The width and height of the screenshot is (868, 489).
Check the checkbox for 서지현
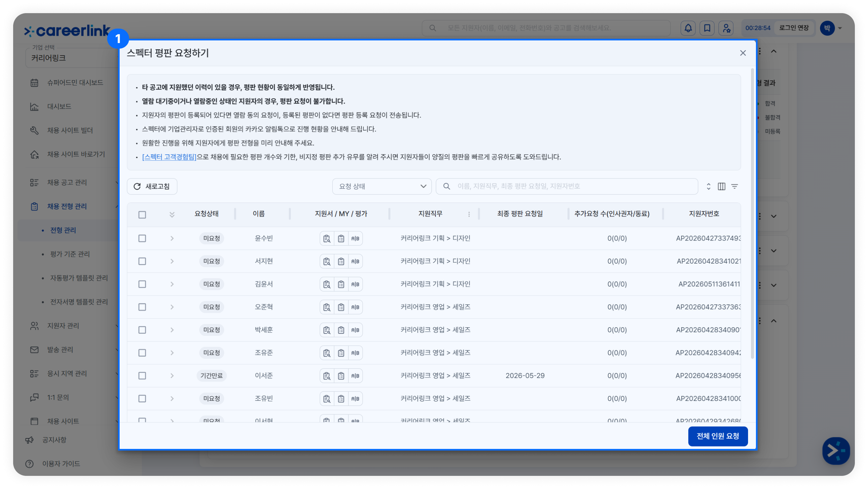(x=142, y=262)
